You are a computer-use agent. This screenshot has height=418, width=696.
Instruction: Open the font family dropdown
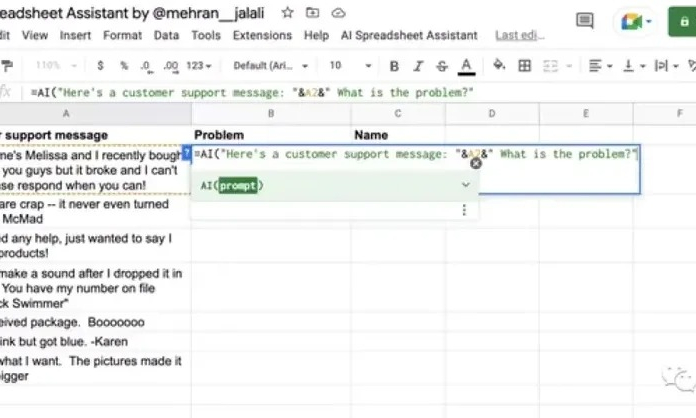270,66
